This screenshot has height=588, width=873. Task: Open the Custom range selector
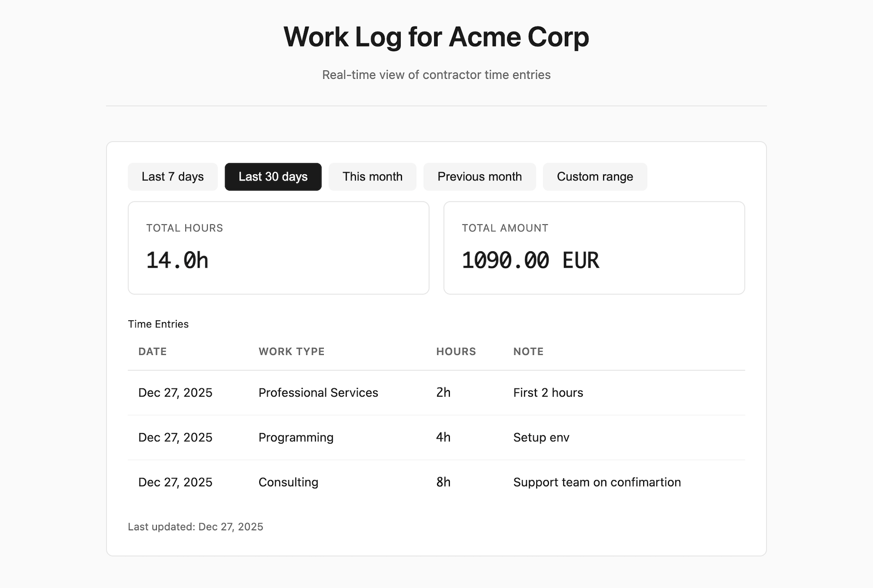(595, 176)
